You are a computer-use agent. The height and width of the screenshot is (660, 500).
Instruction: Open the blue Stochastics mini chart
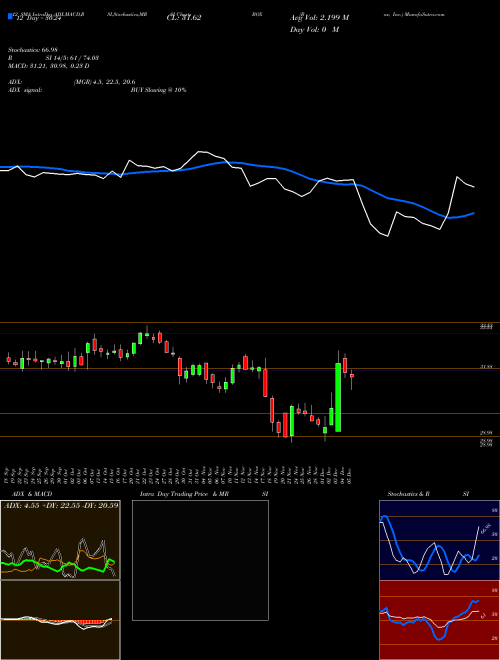pyautogui.click(x=439, y=540)
